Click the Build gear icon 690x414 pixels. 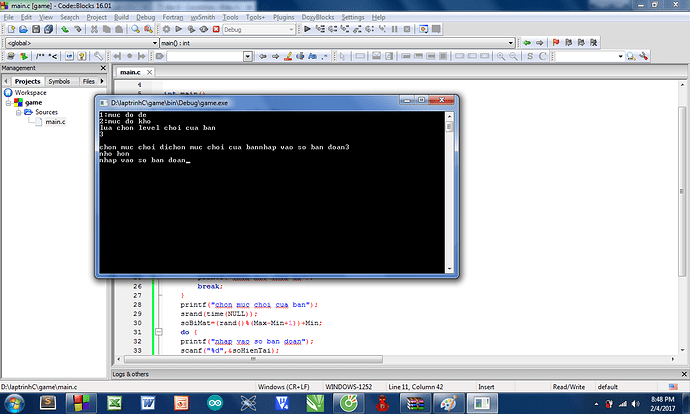(x=167, y=30)
